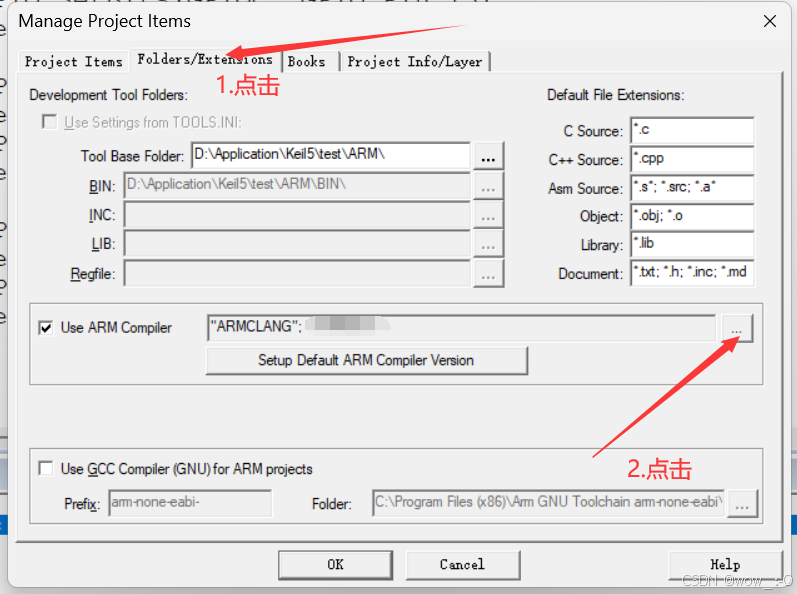
Task: Click the GCC toolchain Folder field
Action: pos(548,503)
